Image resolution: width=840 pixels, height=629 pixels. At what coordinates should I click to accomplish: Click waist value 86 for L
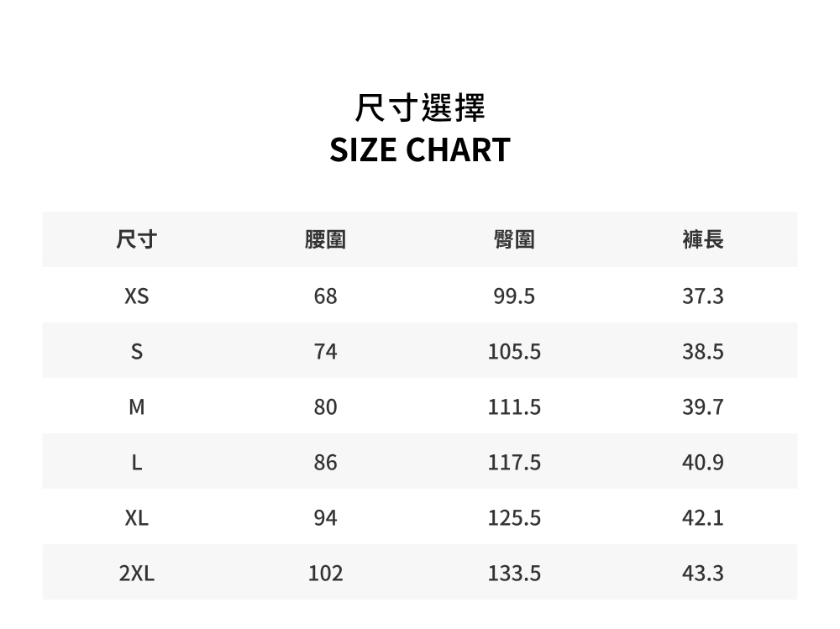tap(325, 462)
